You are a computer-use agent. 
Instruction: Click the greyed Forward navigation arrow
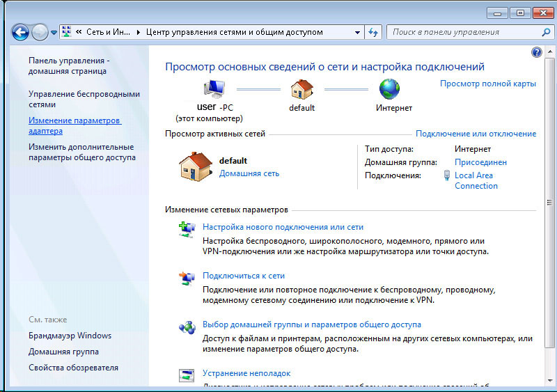point(40,33)
